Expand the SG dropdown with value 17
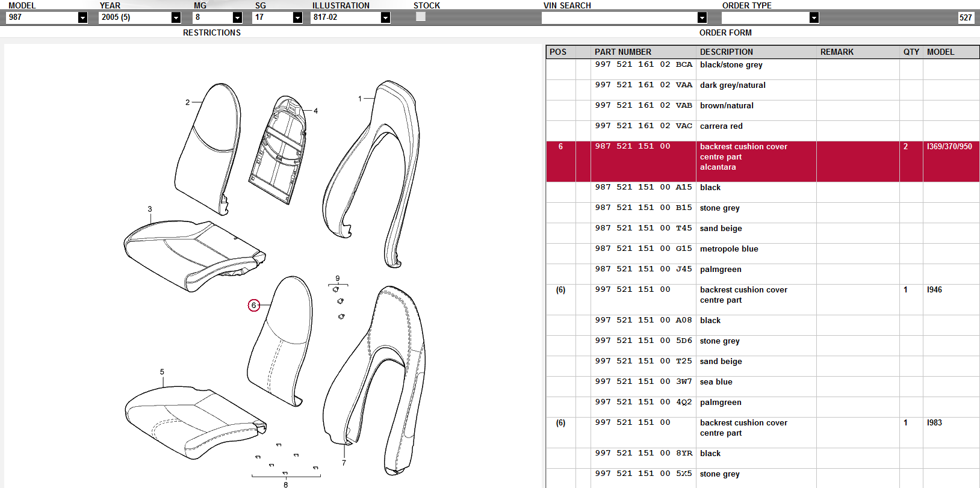The image size is (980, 488). click(297, 17)
